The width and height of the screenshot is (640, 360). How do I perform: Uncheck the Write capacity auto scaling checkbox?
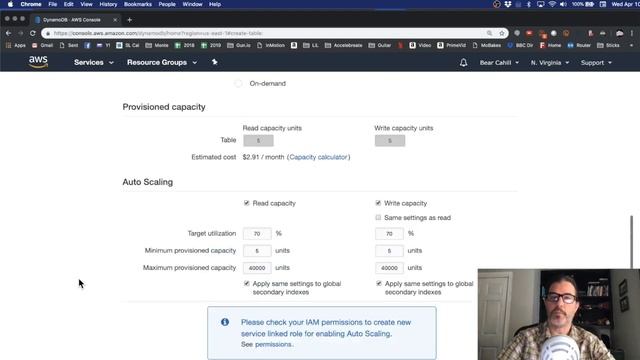[378, 203]
